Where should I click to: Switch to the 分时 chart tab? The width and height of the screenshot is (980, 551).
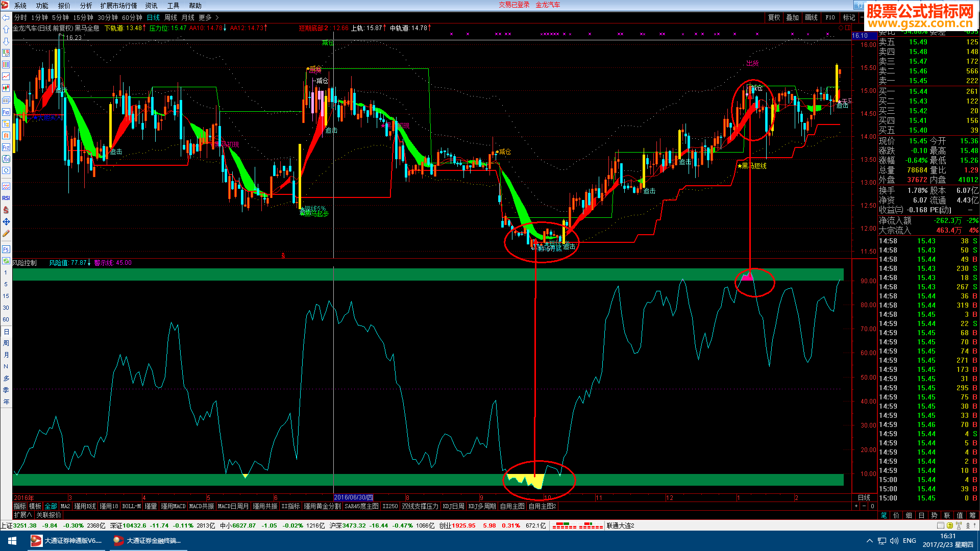20,17
